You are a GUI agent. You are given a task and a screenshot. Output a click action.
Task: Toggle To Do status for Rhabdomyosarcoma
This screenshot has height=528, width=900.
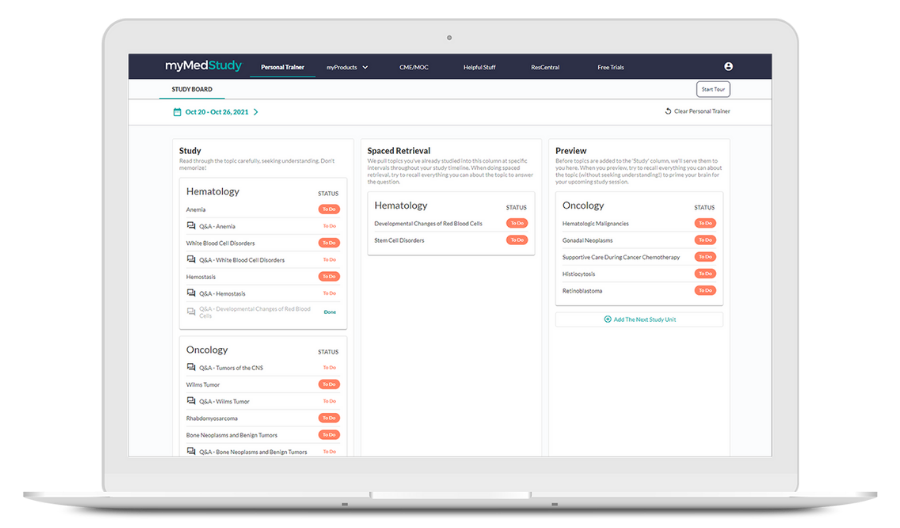click(329, 418)
